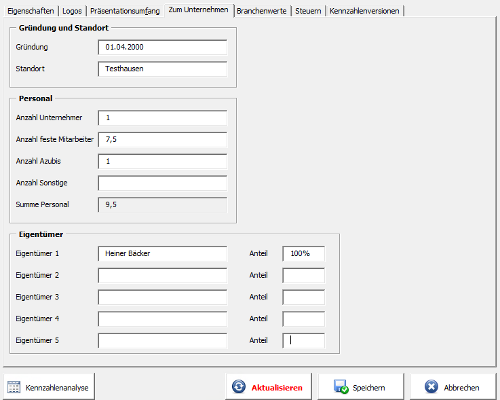Click the Kennzahlenanalyse calendar icon
The image size is (500, 400).
(x=14, y=387)
